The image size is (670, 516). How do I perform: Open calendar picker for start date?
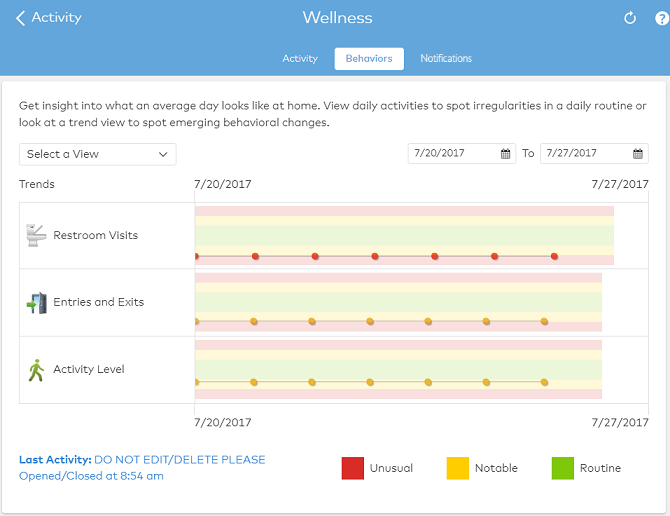point(507,154)
